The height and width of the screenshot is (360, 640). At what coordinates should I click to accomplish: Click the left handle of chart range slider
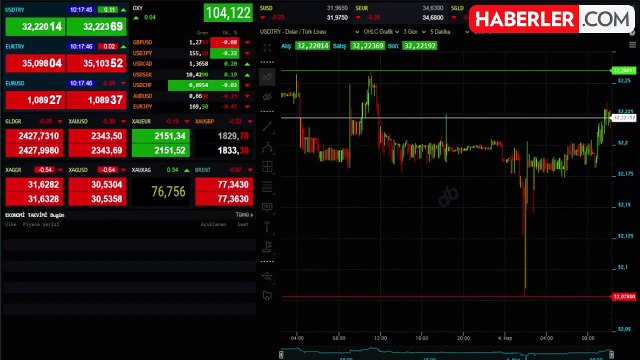click(281, 354)
